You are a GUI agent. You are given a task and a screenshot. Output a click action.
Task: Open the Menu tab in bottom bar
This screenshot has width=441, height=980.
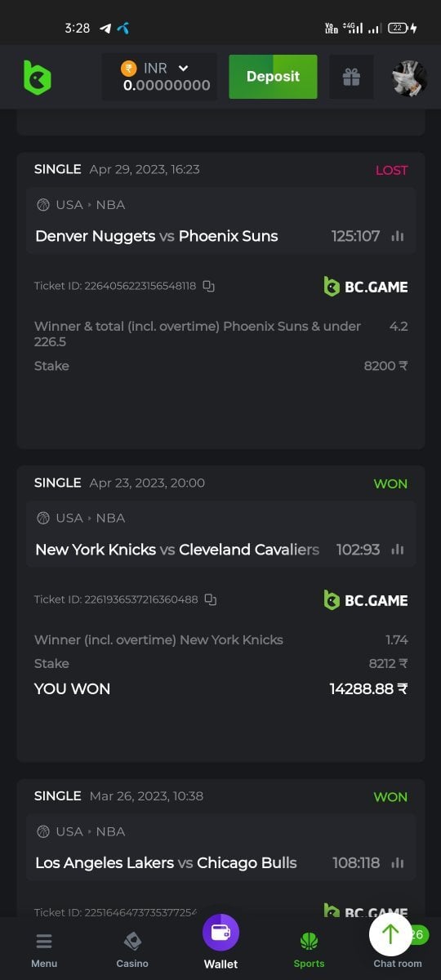tap(44, 950)
